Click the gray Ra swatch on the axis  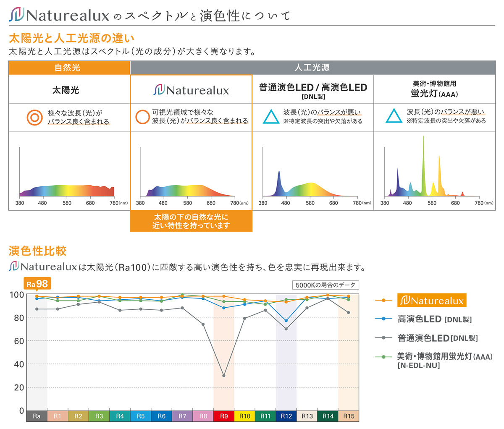click(x=37, y=416)
